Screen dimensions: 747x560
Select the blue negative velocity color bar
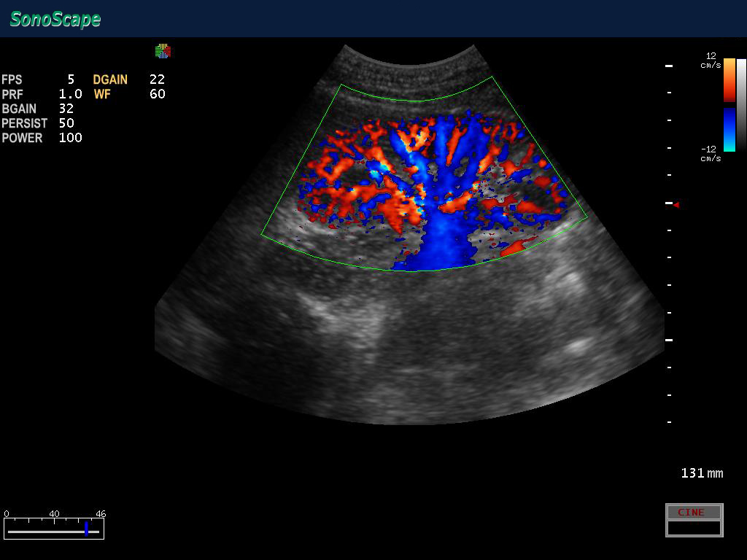pos(729,129)
